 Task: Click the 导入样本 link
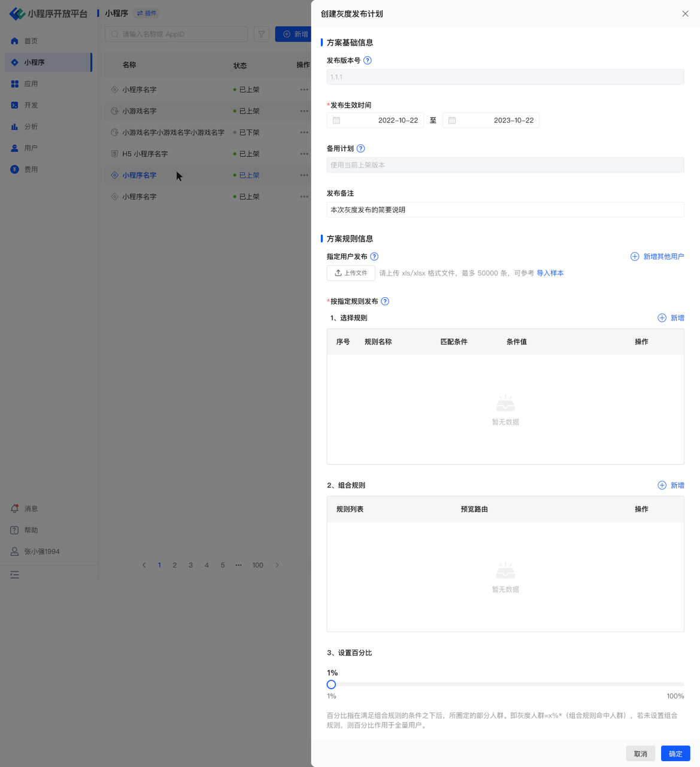(x=550, y=273)
